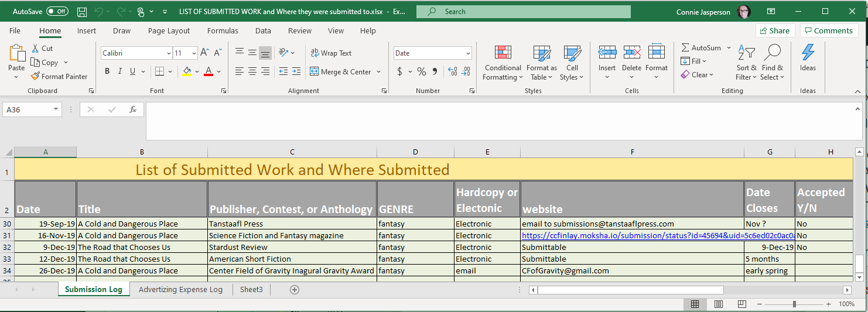The width and height of the screenshot is (868, 312).
Task: Expand the Date number format dropdown
Action: pyautogui.click(x=468, y=53)
